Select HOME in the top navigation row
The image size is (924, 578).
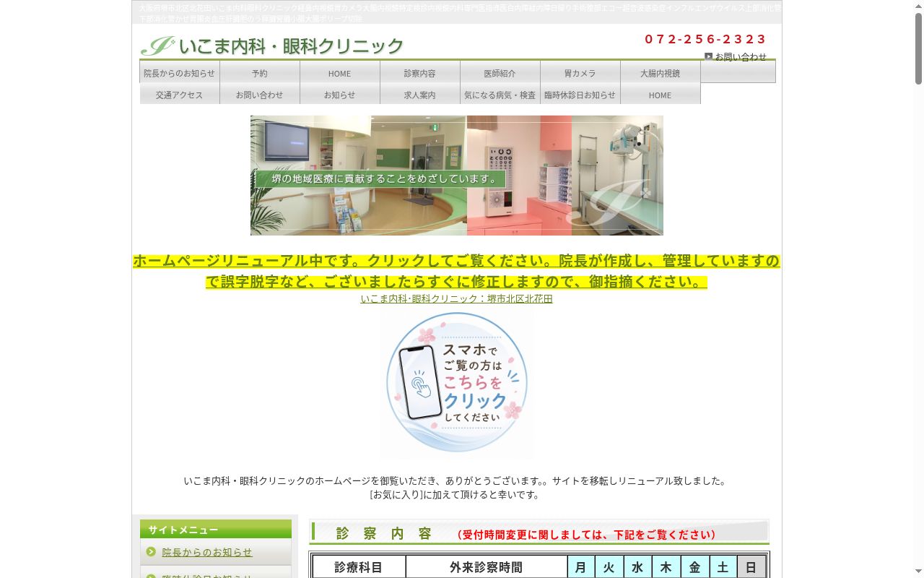coord(340,73)
